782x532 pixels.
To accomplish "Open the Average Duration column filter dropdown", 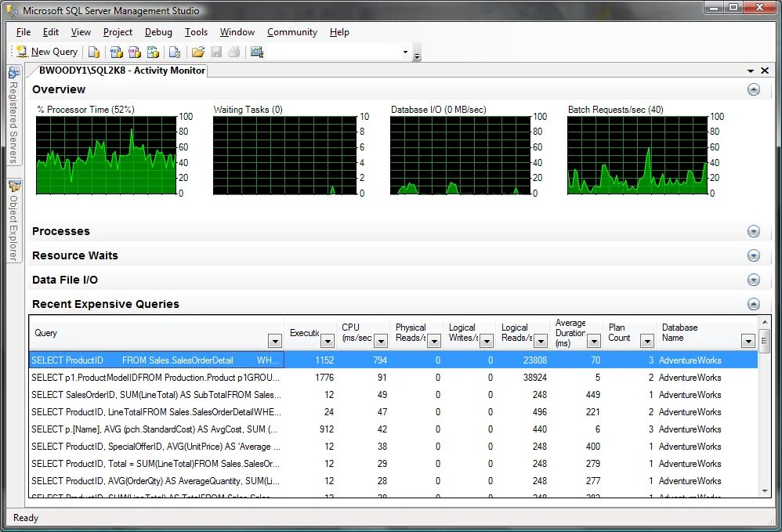I will 593,341.
